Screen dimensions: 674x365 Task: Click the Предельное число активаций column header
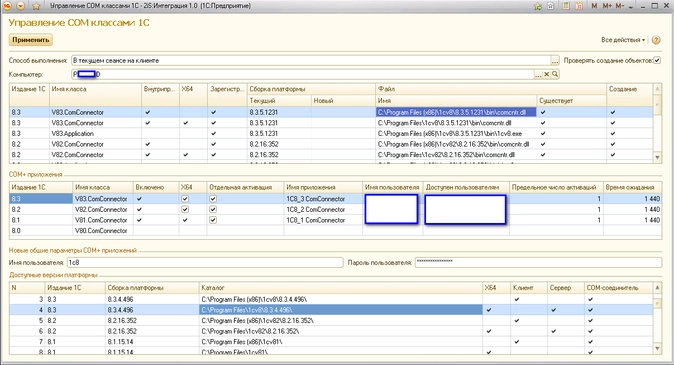(556, 187)
